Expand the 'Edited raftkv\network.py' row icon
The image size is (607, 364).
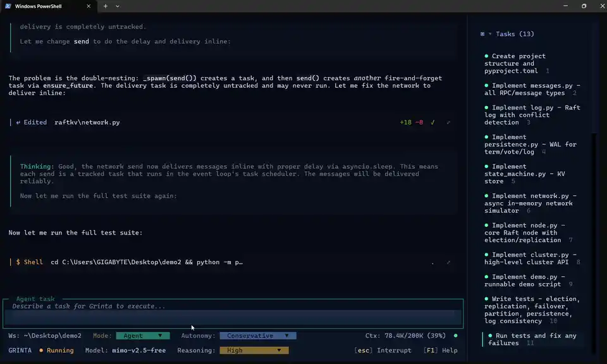[x=448, y=123]
